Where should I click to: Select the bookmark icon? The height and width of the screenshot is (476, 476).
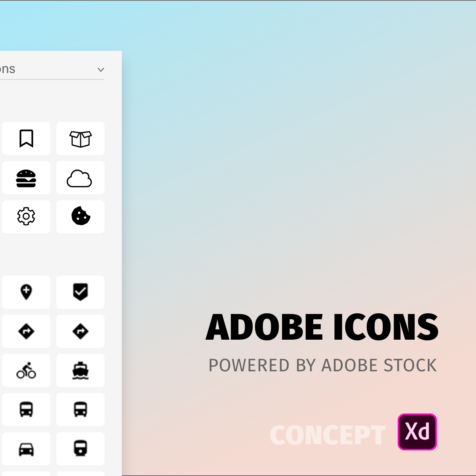click(26, 138)
